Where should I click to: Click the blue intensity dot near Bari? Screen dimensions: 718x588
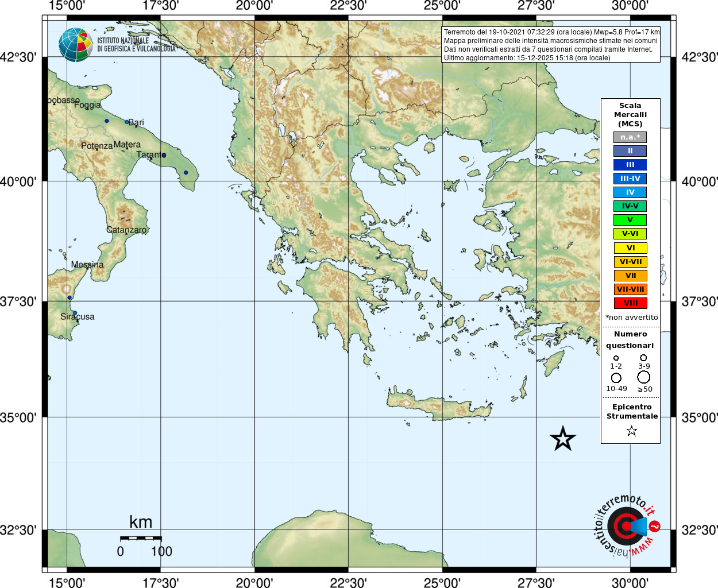click(127, 122)
